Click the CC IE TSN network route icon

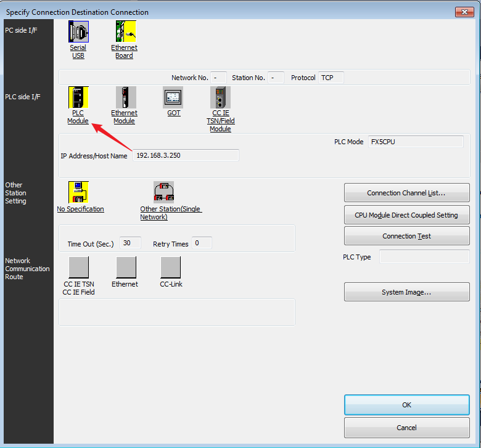[x=78, y=267]
